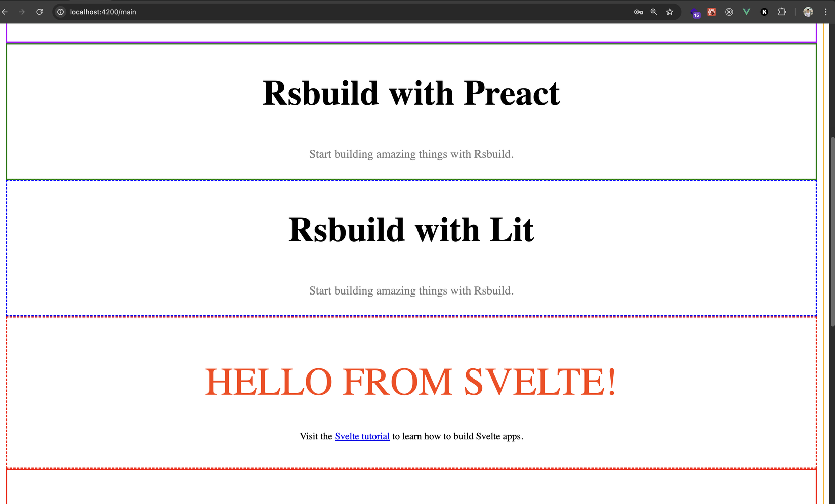Open the page zoom magnifier control
The height and width of the screenshot is (504, 835).
(x=654, y=12)
